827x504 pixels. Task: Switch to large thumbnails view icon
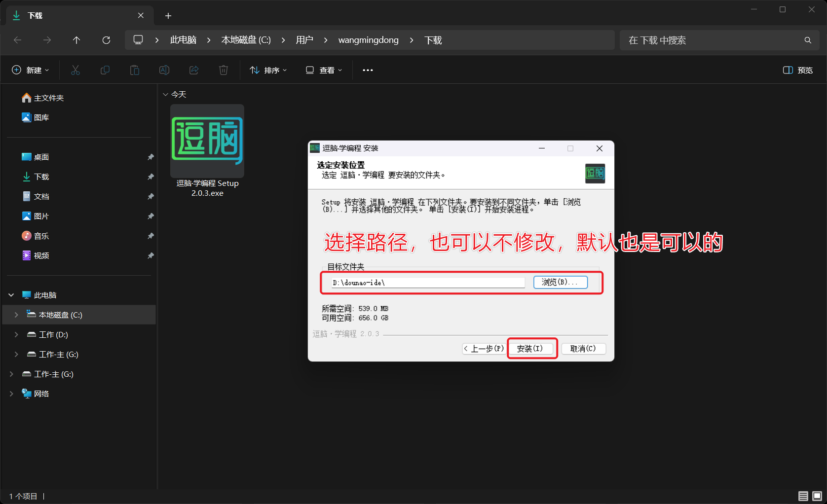click(817, 496)
